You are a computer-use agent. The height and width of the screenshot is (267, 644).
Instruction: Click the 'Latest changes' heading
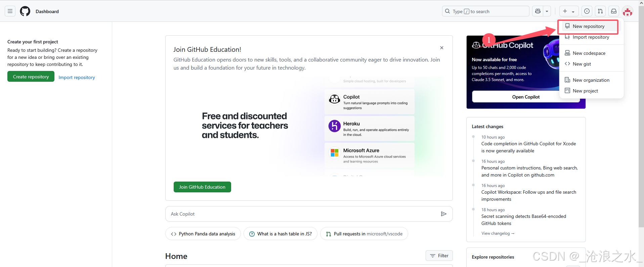(x=487, y=126)
